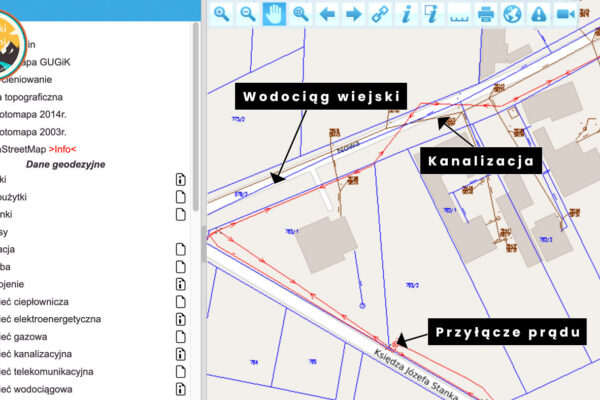600x400 pixels.
Task: Open info document for sieć kanalizacyjna layer
Action: 181,354
